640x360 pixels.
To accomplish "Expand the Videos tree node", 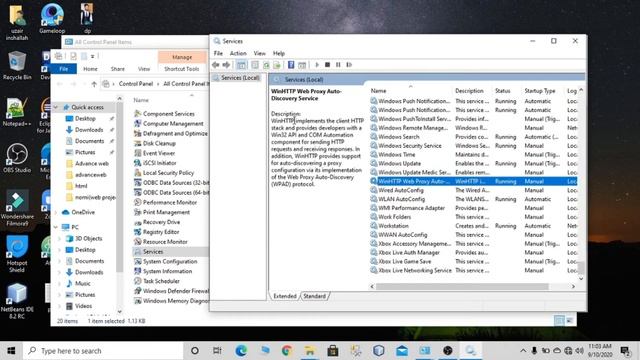I will click(x=60, y=306).
